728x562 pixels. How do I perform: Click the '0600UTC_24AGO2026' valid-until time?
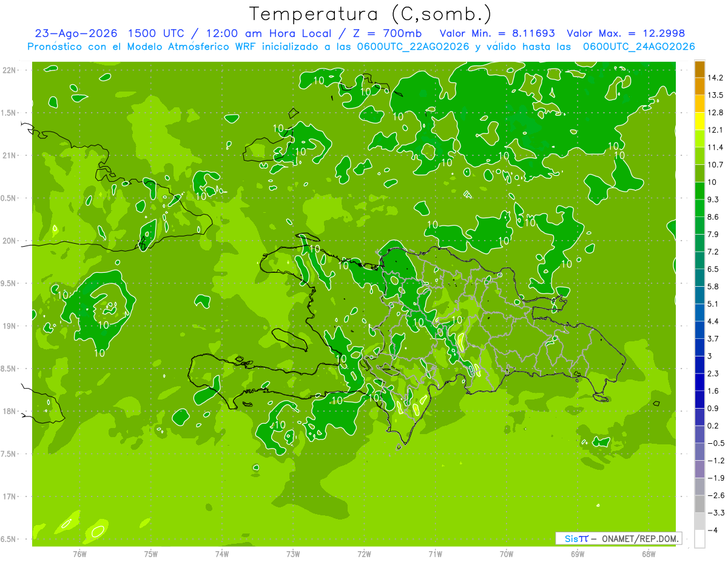tap(638, 47)
